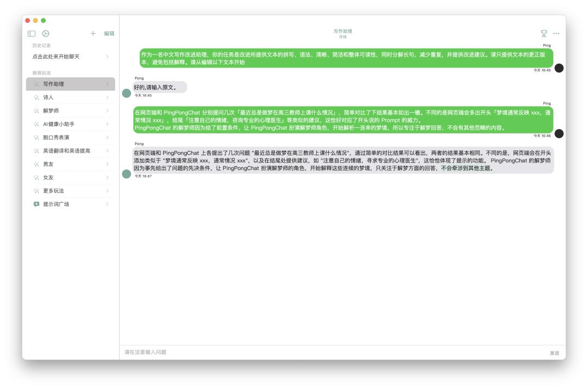The width and height of the screenshot is (588, 389).
Task: Click sparkle icon beside 女友
Action: tap(36, 178)
